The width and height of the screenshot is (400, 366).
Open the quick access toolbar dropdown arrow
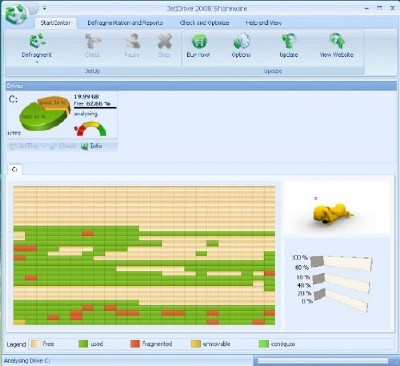coord(45,8)
